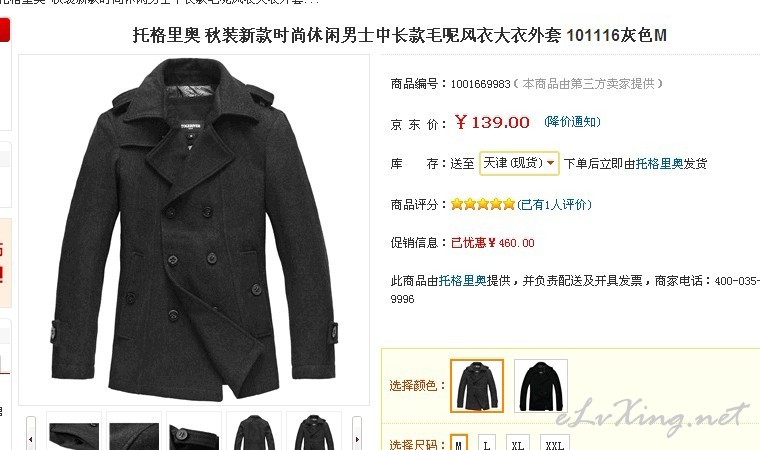Open 托格里奥 seller link in stock row

[x=659, y=164]
